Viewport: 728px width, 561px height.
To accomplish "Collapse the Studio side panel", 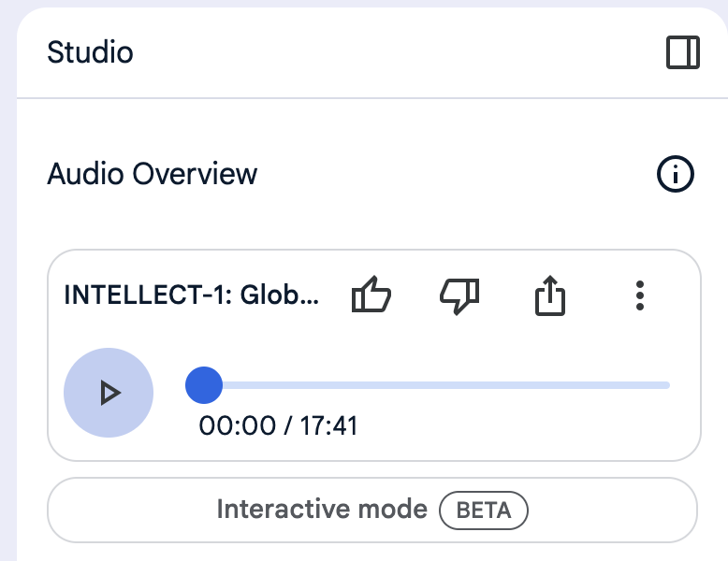I will pos(682,52).
